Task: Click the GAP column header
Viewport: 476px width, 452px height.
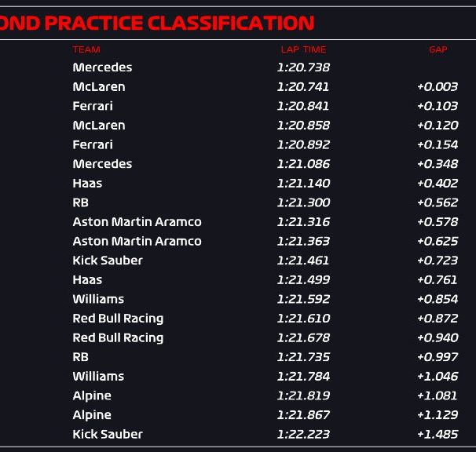Action: click(438, 49)
